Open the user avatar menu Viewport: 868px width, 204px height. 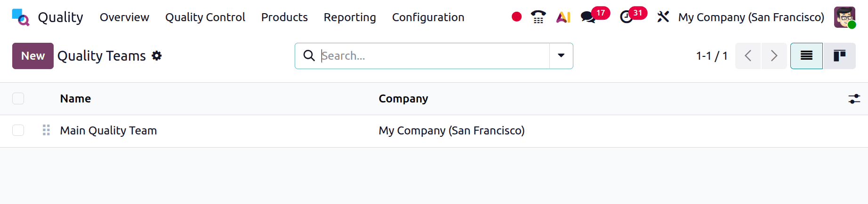[844, 17]
